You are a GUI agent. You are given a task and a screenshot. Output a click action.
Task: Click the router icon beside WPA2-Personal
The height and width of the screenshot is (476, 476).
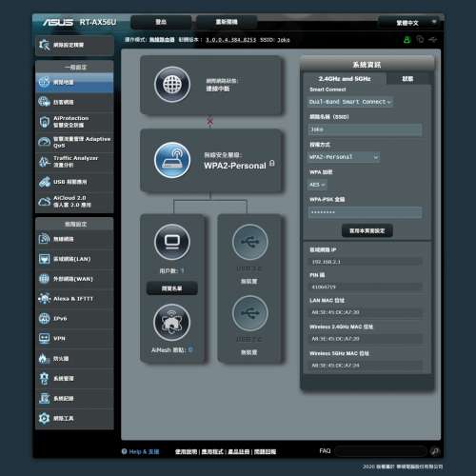172,160
